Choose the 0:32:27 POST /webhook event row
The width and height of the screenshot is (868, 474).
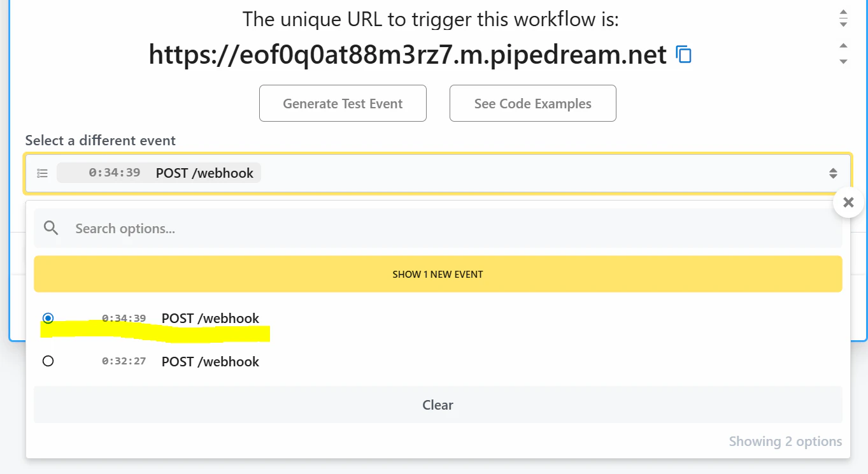pos(438,361)
